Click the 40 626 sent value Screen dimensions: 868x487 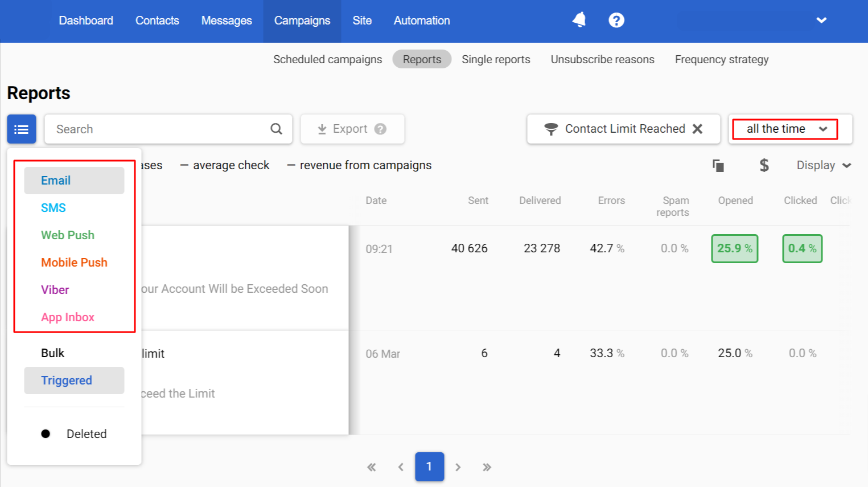[x=470, y=248]
